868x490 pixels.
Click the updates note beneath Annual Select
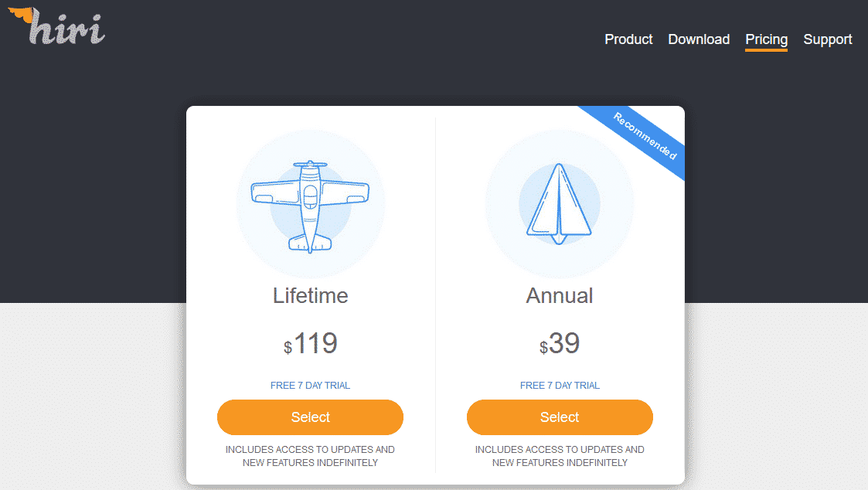(560, 456)
